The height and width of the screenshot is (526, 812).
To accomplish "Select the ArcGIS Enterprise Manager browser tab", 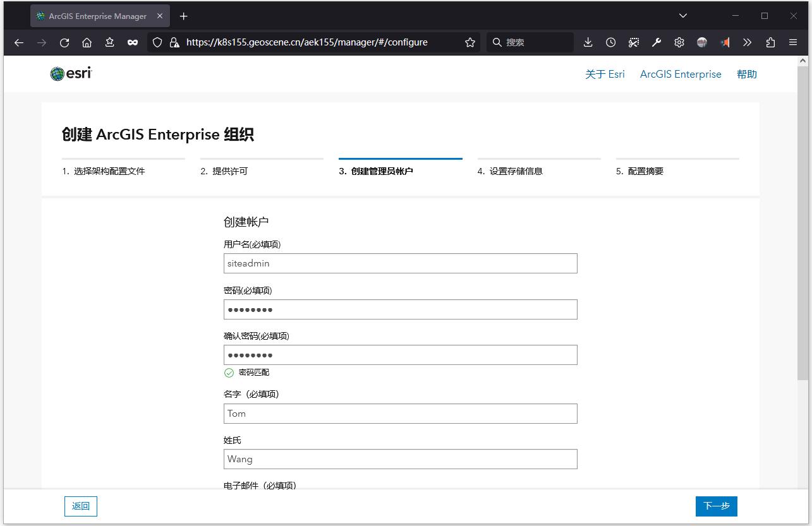I will (x=100, y=16).
